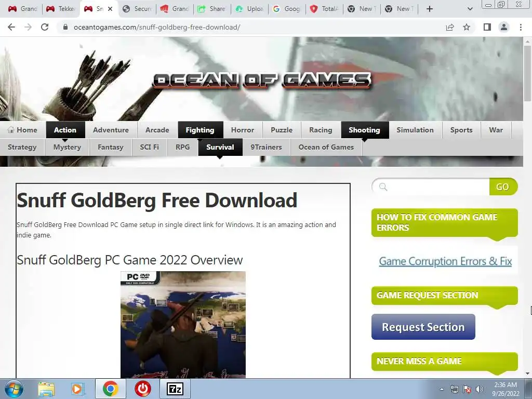Open the Horror category
This screenshot has width=532, height=399.
[x=243, y=130]
